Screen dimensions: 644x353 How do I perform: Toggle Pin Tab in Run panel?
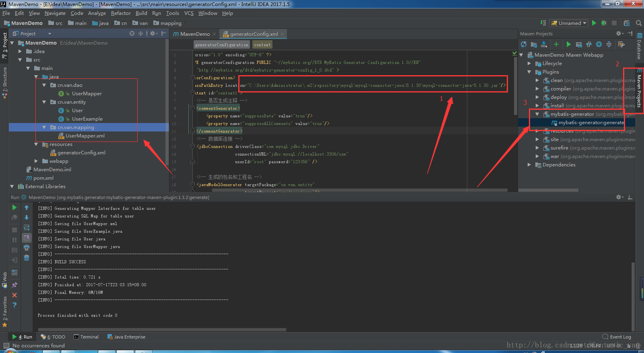tap(14, 285)
